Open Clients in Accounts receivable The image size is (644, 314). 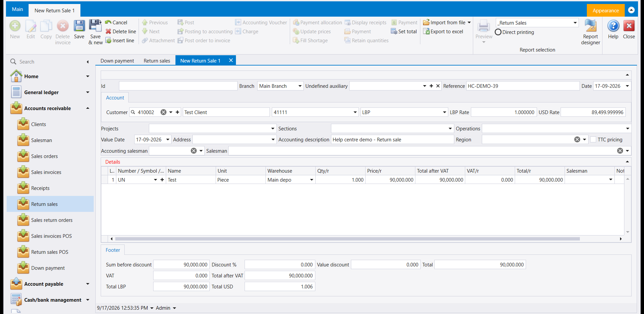39,124
